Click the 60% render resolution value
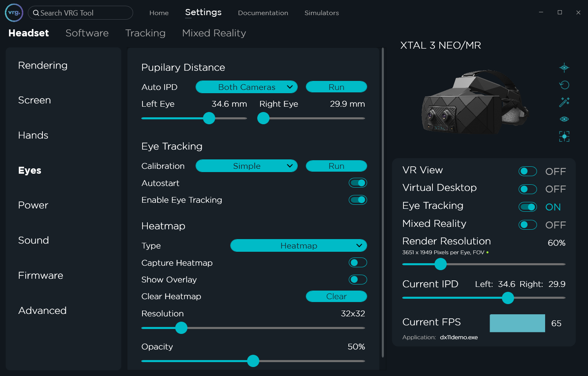 [x=557, y=243]
